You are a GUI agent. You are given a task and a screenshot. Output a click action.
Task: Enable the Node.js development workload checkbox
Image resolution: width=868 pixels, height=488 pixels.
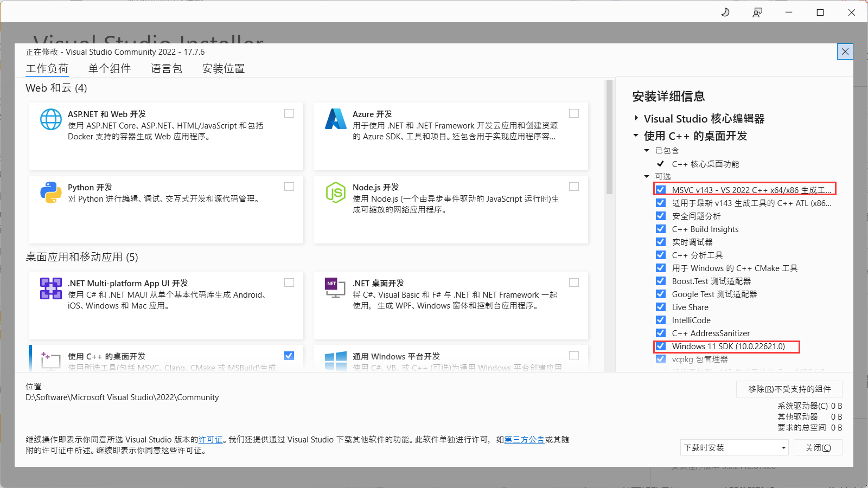[574, 187]
